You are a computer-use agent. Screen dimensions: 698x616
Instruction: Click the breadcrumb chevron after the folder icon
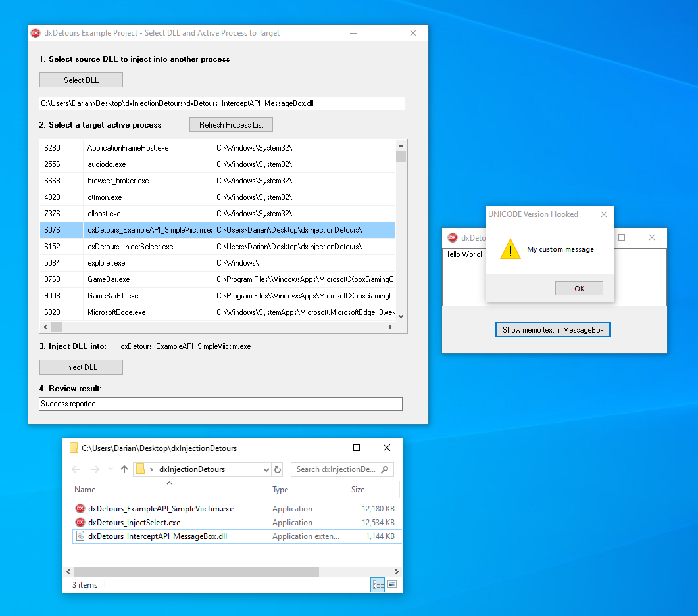(151, 469)
